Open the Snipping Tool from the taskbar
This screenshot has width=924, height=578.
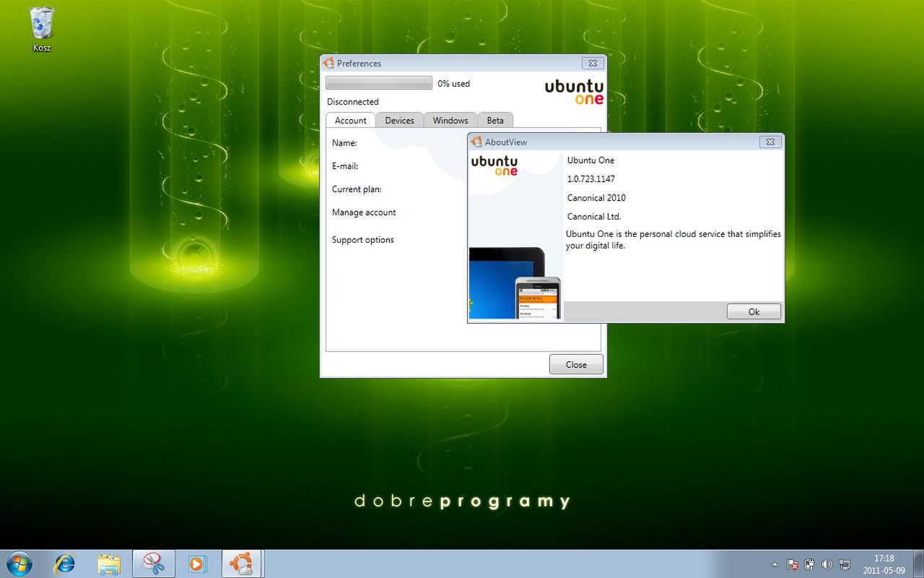(154, 562)
